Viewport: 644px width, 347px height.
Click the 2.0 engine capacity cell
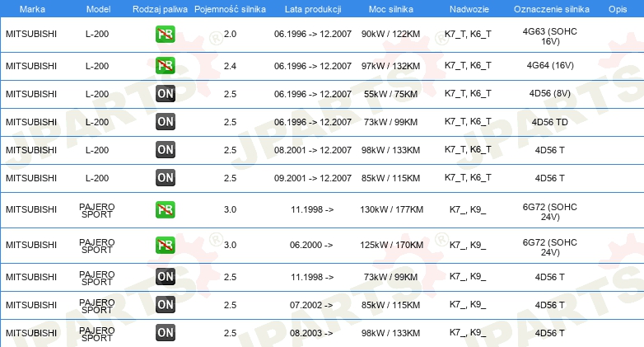pos(230,34)
